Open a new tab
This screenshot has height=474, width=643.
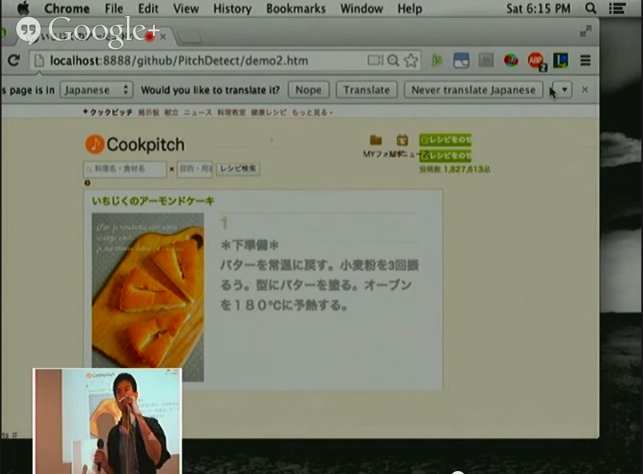[x=189, y=37]
